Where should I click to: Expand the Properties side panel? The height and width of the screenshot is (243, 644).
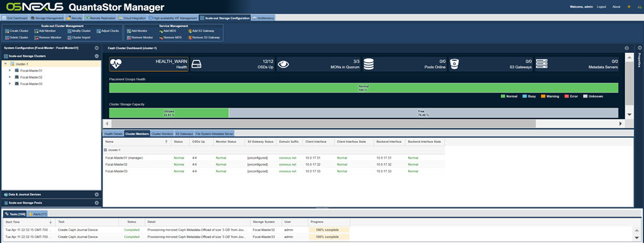pyautogui.click(x=640, y=48)
